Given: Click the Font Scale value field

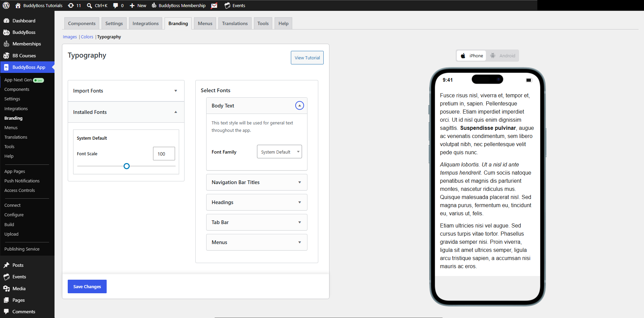Looking at the screenshot, I should (164, 154).
